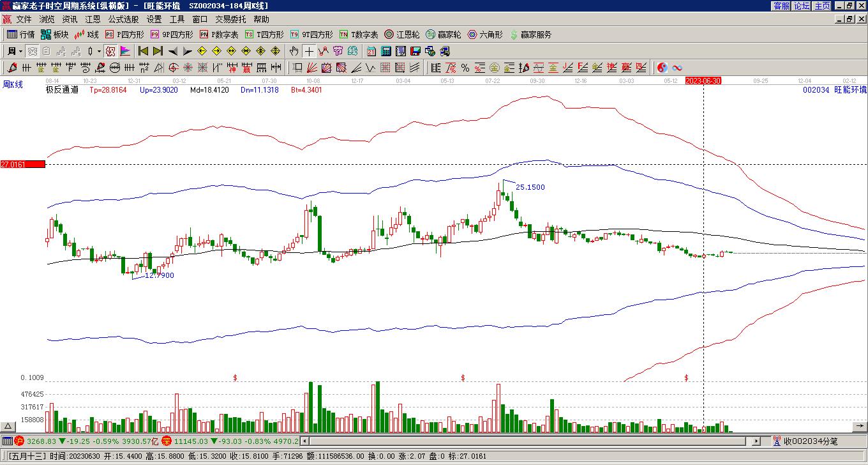
Task: Click the 收002034分笔 tick panel label
Action: pos(810,441)
